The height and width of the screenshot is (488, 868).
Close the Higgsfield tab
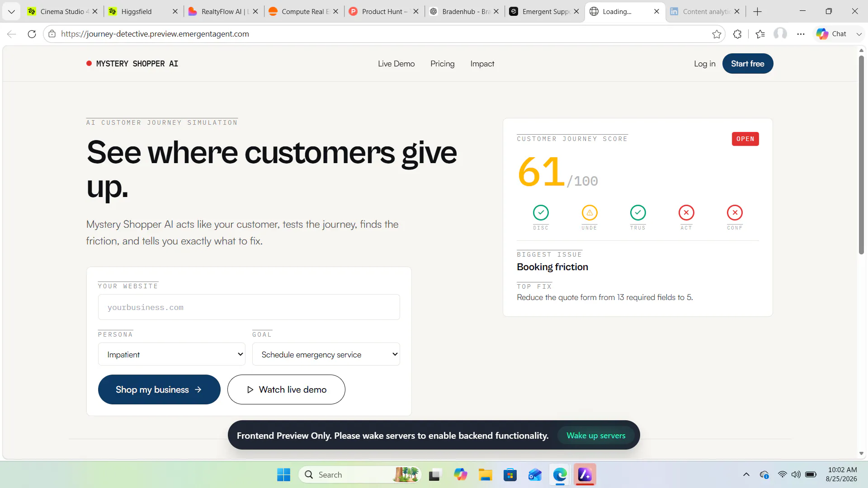pyautogui.click(x=175, y=11)
